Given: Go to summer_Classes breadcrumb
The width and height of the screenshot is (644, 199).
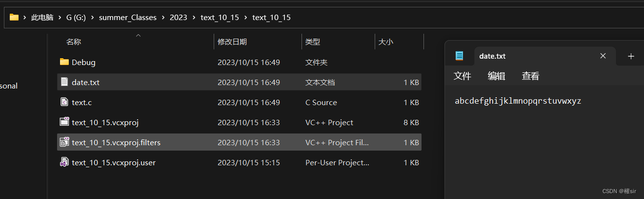Looking at the screenshot, I should click(x=128, y=17).
